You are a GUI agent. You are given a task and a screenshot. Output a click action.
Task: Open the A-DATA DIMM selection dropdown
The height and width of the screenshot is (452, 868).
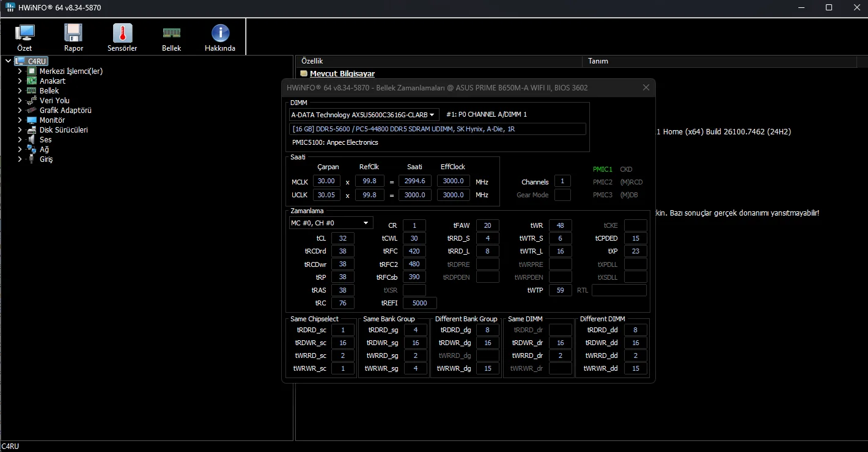364,114
